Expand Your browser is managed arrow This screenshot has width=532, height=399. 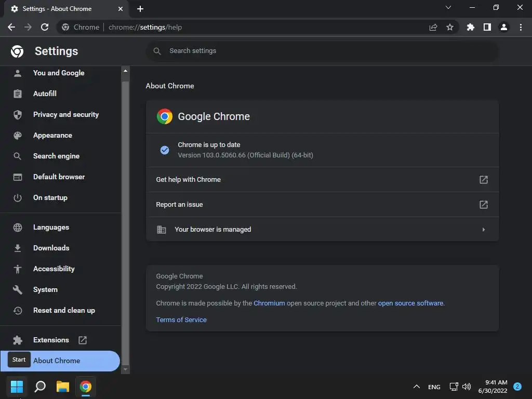click(484, 230)
